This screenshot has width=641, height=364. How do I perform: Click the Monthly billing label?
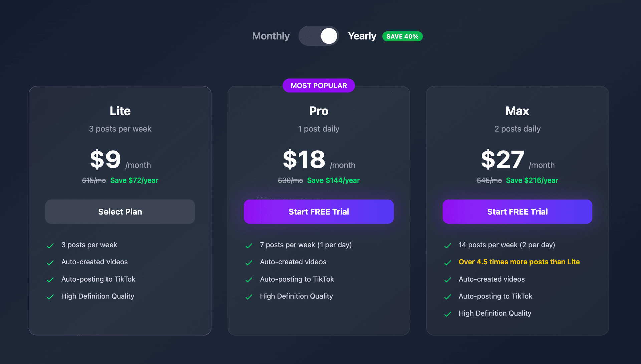[270, 36]
